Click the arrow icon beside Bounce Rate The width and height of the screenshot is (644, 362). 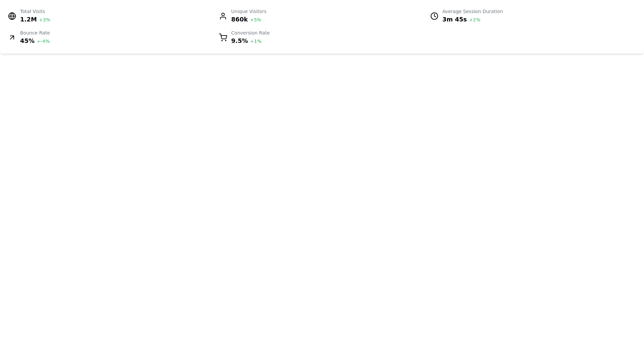pyautogui.click(x=12, y=38)
